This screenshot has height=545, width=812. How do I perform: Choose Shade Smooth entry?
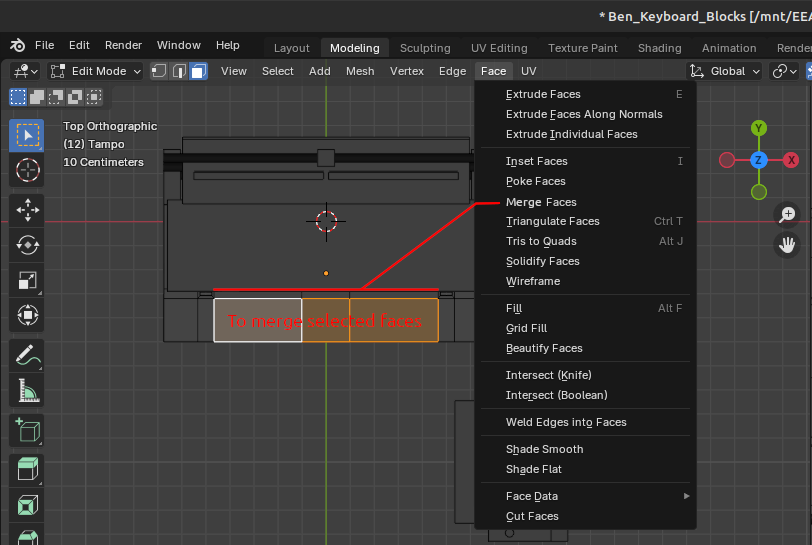[x=585, y=449]
